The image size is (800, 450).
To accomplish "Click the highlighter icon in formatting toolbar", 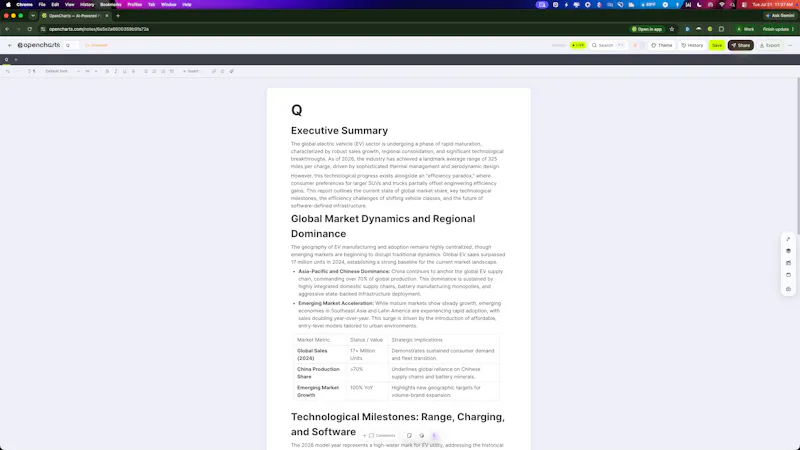I will point(232,71).
